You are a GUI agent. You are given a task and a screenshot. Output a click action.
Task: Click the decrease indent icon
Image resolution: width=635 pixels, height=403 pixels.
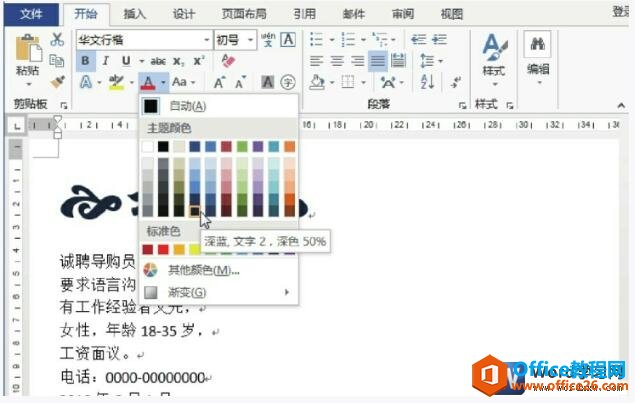[418, 39]
